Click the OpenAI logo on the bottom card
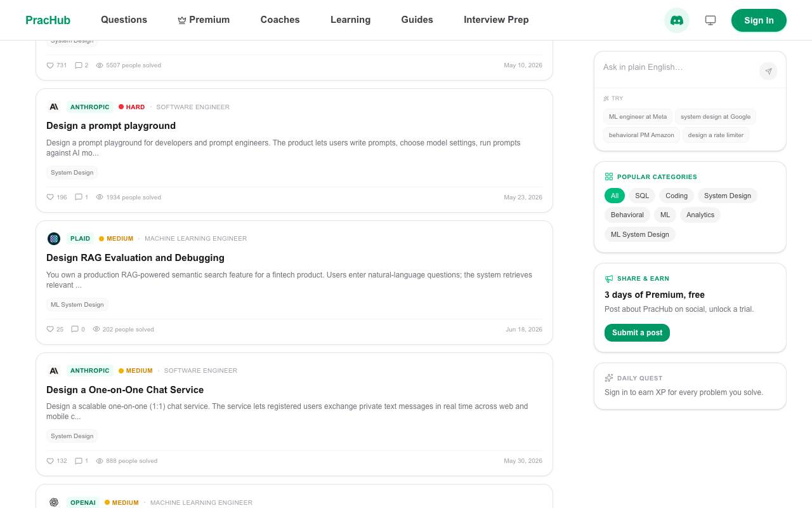Image resolution: width=812 pixels, height=508 pixels. (54, 502)
